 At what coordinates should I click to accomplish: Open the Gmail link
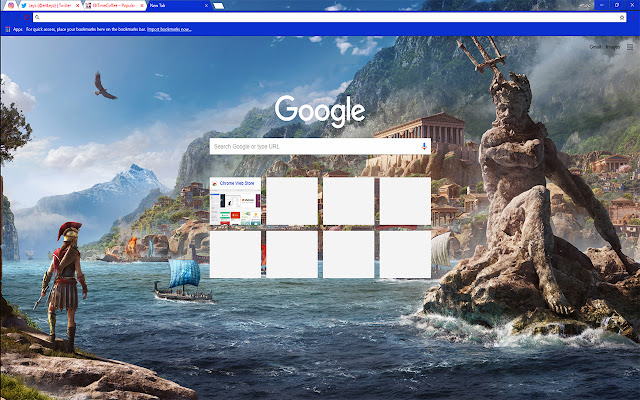click(x=595, y=47)
